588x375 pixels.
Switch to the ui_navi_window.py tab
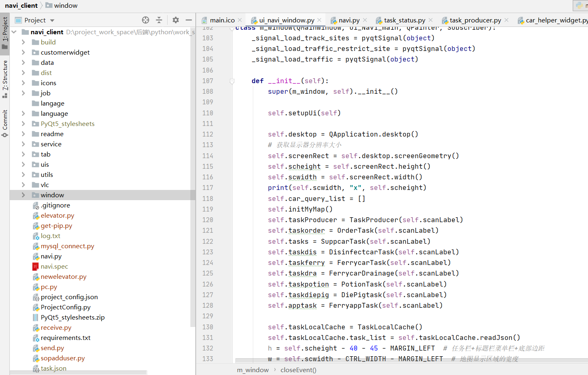(287, 20)
